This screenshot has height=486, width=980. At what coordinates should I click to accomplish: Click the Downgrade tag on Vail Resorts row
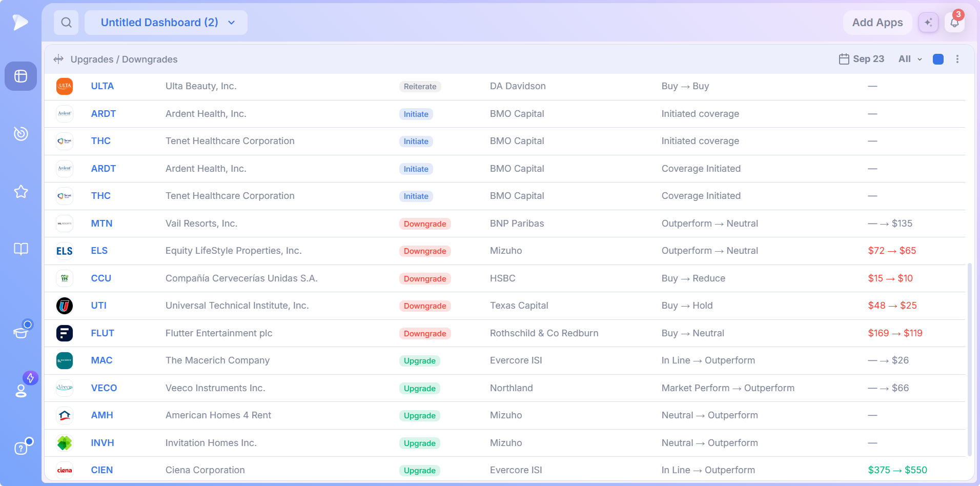point(425,224)
